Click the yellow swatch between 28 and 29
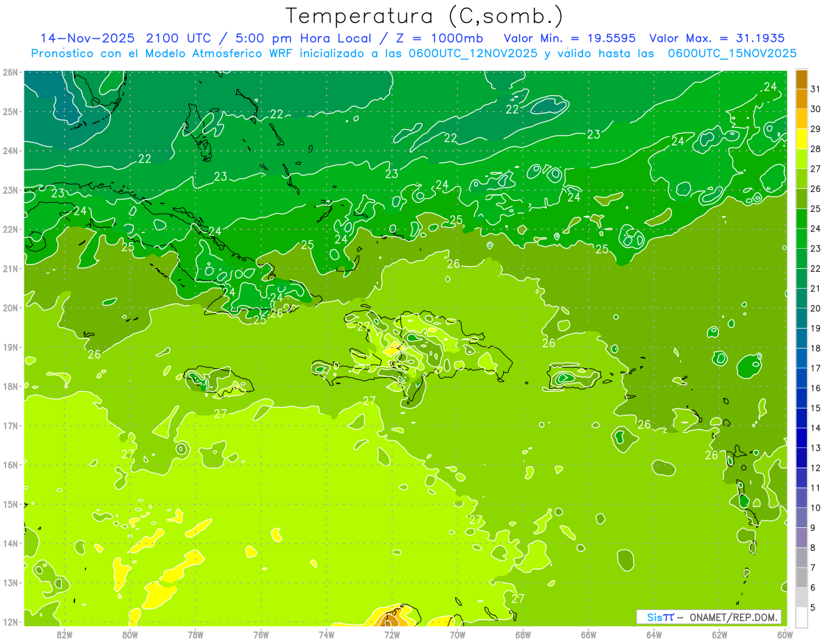The image size is (834, 644). [x=801, y=139]
